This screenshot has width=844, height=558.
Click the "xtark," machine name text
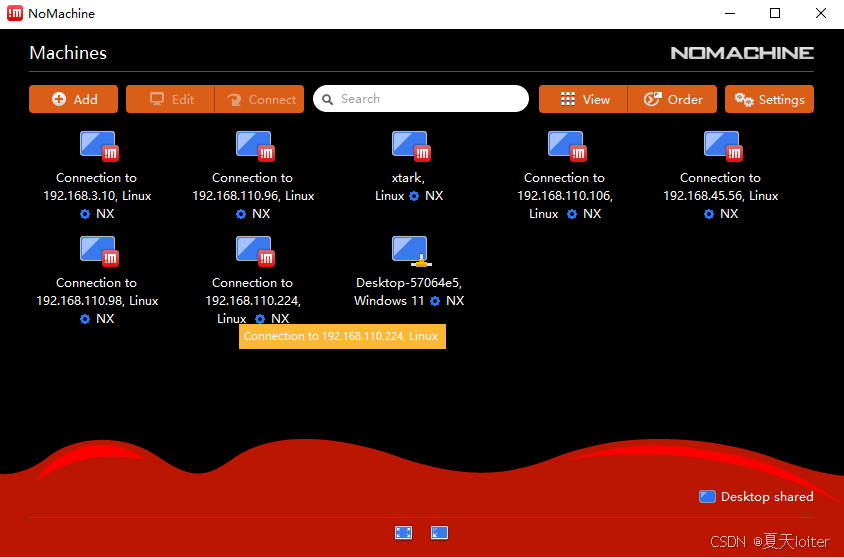coord(408,178)
